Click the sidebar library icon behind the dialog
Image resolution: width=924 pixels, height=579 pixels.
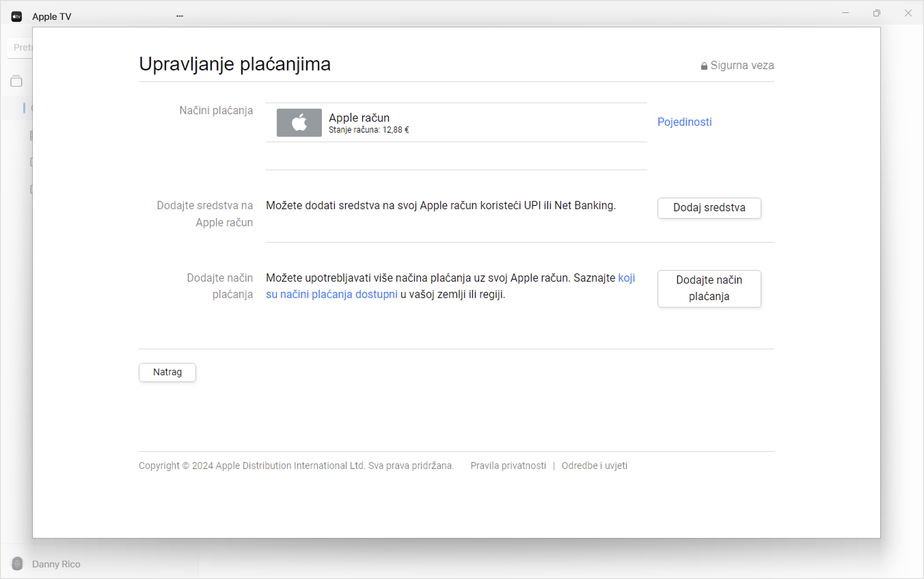pyautogui.click(x=16, y=81)
